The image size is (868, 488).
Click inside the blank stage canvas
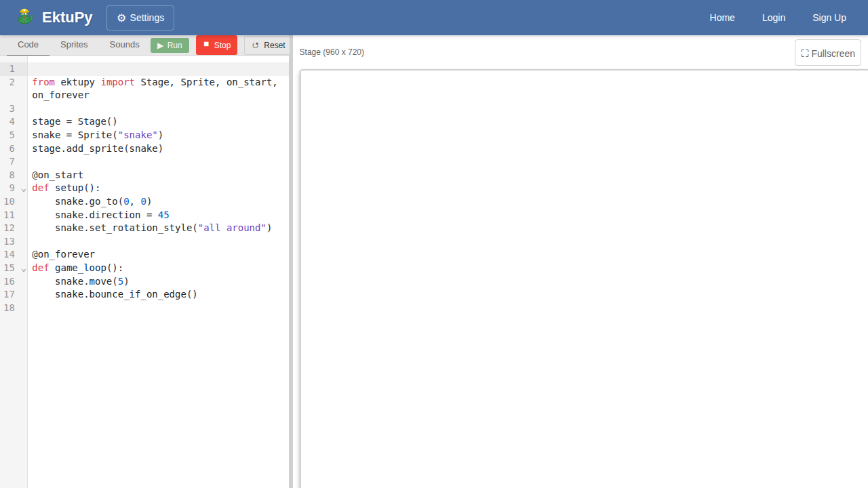(583, 278)
